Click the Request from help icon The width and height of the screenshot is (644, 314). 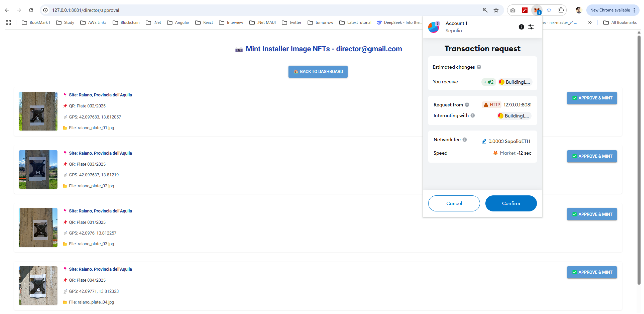[x=467, y=105]
